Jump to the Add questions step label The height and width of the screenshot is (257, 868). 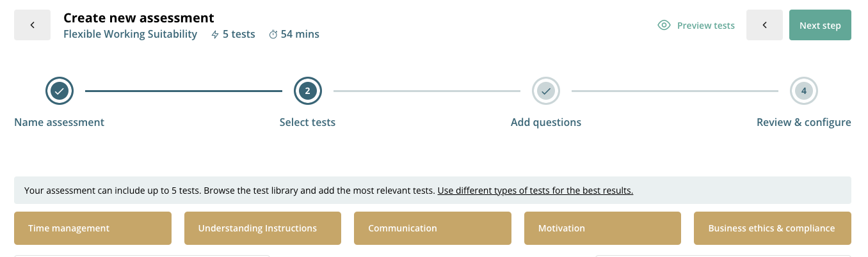pos(546,122)
